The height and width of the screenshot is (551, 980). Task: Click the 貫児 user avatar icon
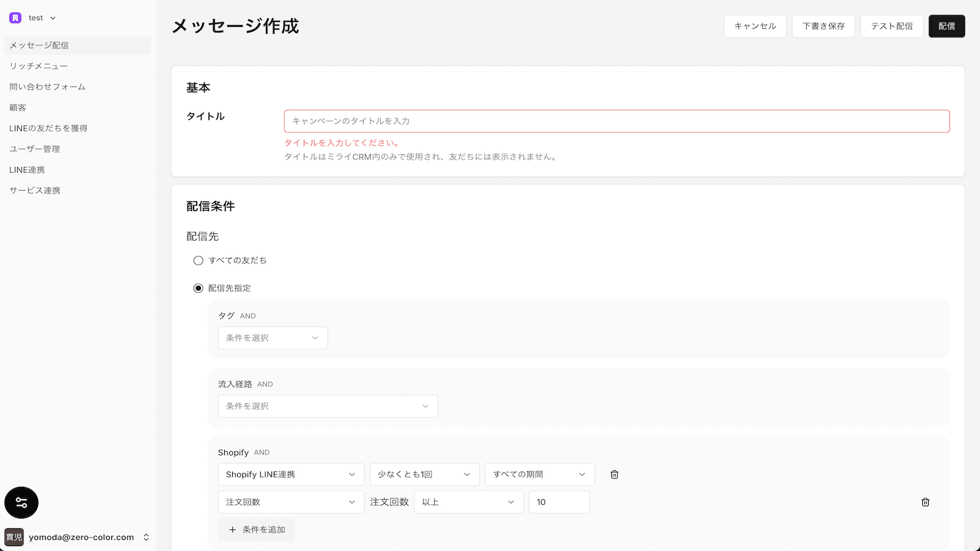pos(13,537)
